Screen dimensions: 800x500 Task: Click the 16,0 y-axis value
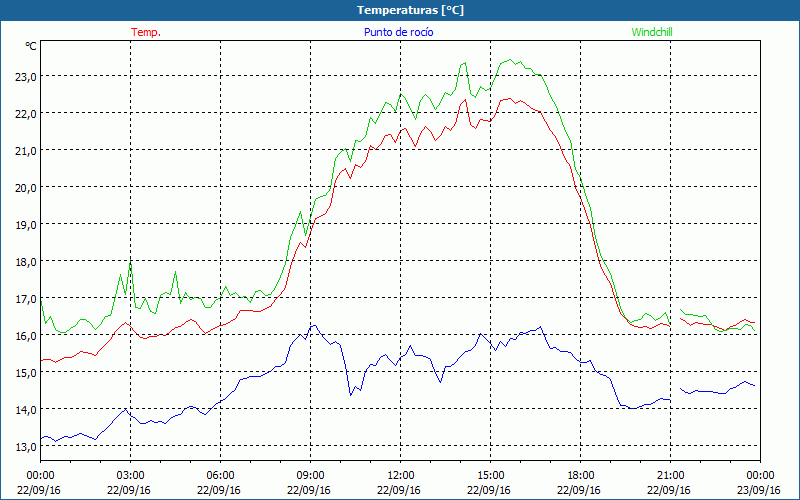[x=26, y=335]
